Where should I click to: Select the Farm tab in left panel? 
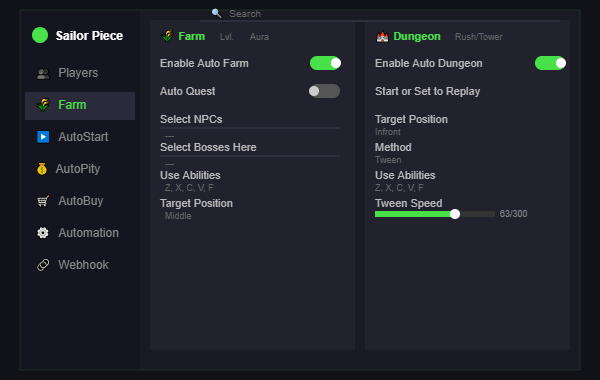click(191, 36)
